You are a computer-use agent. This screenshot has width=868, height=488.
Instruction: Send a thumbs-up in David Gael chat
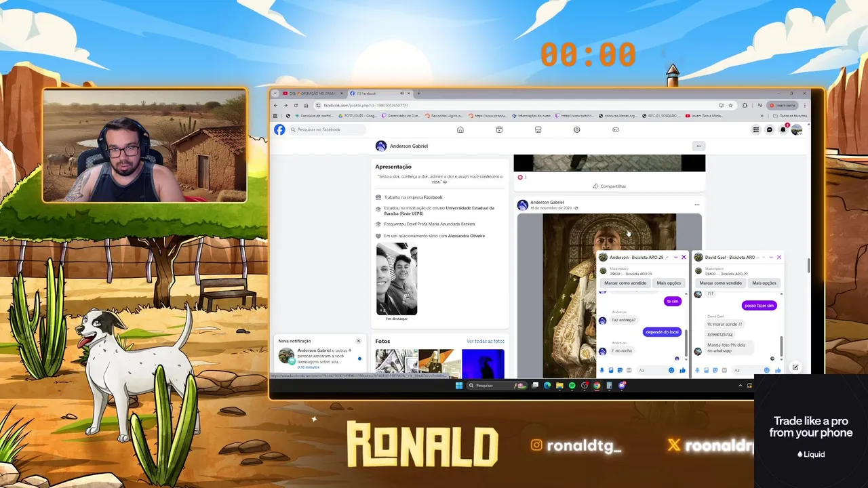tap(778, 370)
